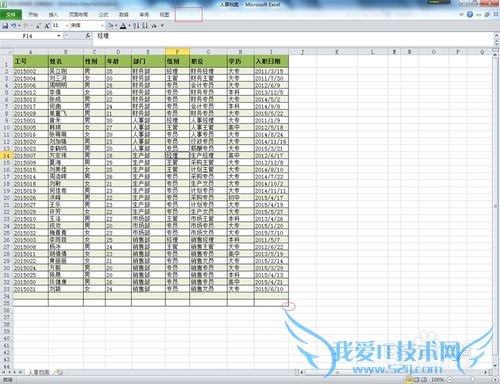This screenshot has height=384, width=500.
Task: Open the 公式 (Formulas) ribbon tab
Action: coord(103,14)
